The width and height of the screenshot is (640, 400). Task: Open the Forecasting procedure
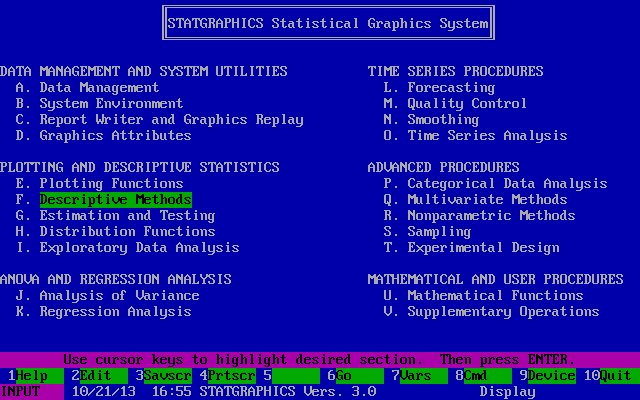[x=451, y=88]
